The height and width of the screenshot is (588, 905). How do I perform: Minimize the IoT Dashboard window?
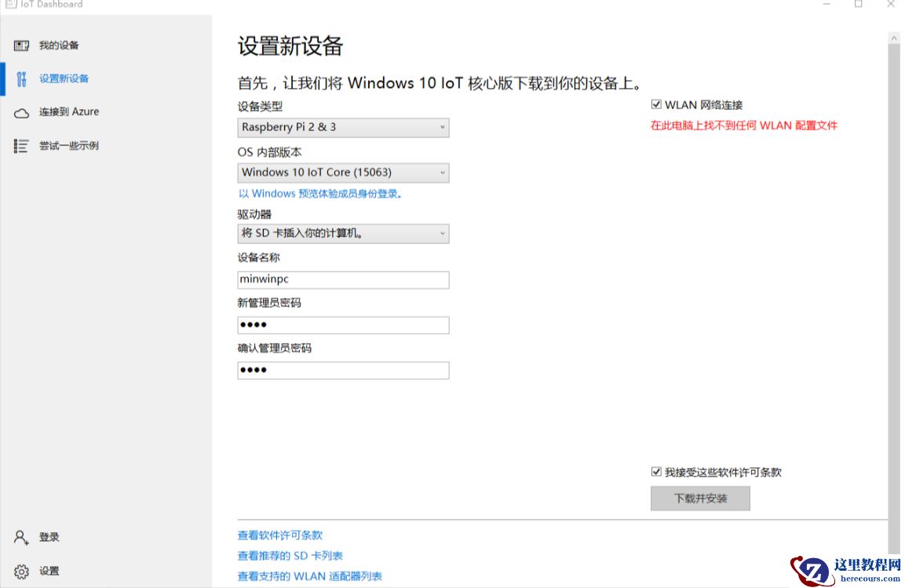pos(827,4)
